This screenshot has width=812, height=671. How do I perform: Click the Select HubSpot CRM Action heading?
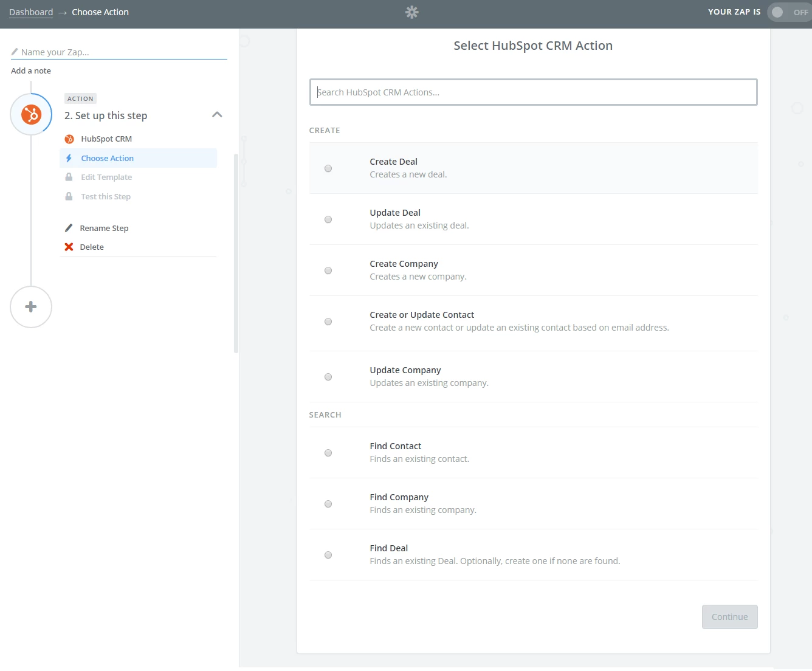point(533,46)
